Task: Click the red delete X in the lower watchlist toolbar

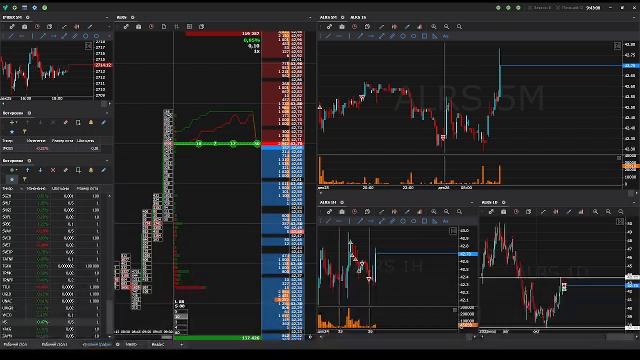Action: (x=53, y=170)
